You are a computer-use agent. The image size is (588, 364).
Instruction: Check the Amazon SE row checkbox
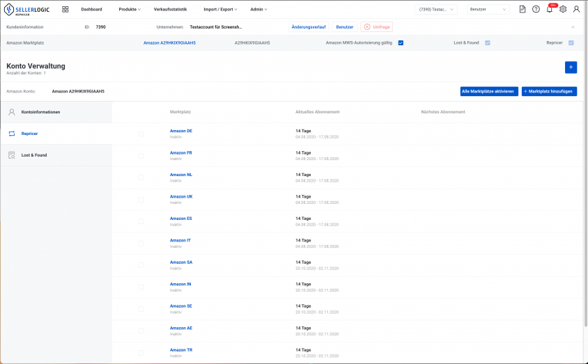[x=141, y=309]
